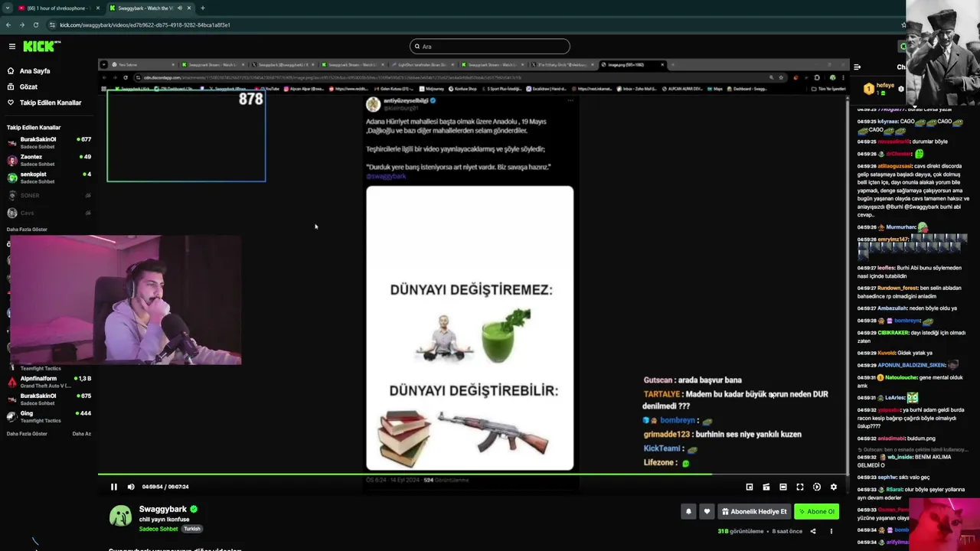Open the Kick hamburger sidebar menu
The image size is (980, 551).
coord(11,47)
